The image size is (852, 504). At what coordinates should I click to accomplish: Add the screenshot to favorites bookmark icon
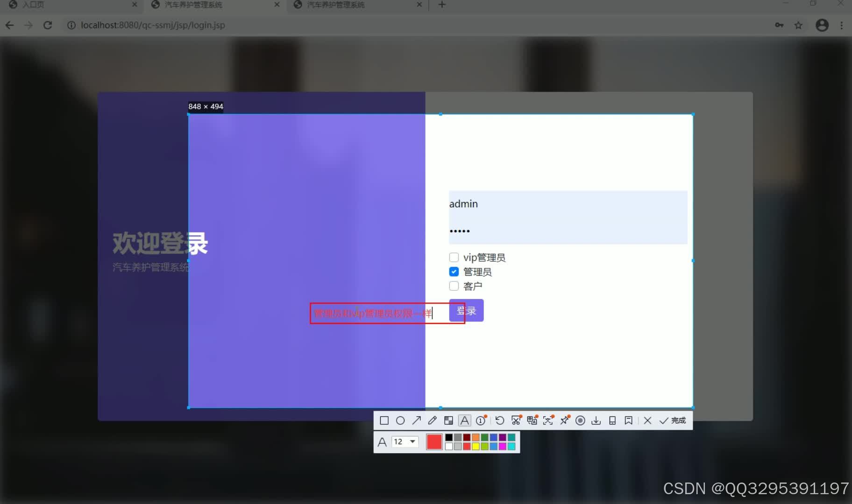[629, 420]
